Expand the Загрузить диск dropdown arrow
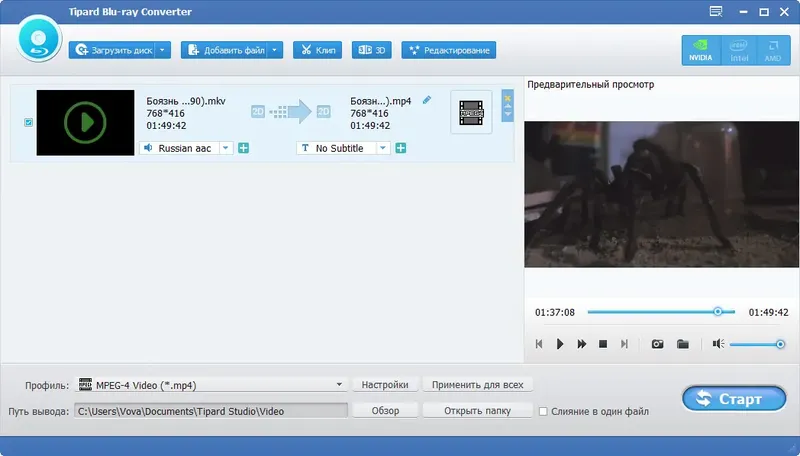 (x=163, y=50)
